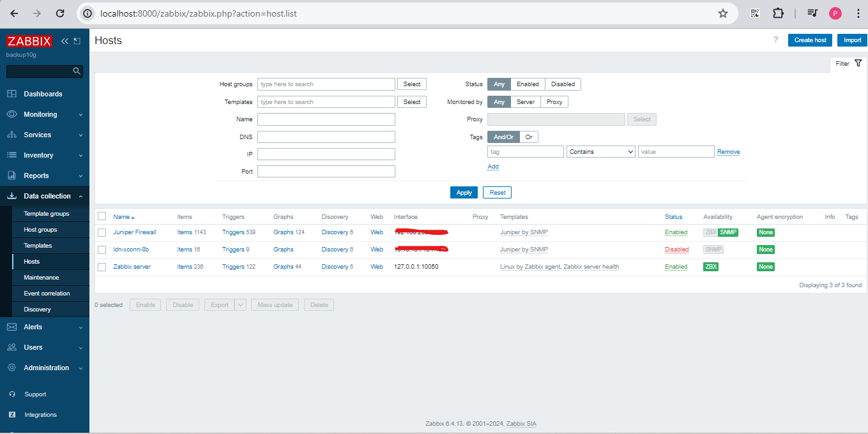
Task: Click the Monitoring eye icon
Action: (11, 114)
